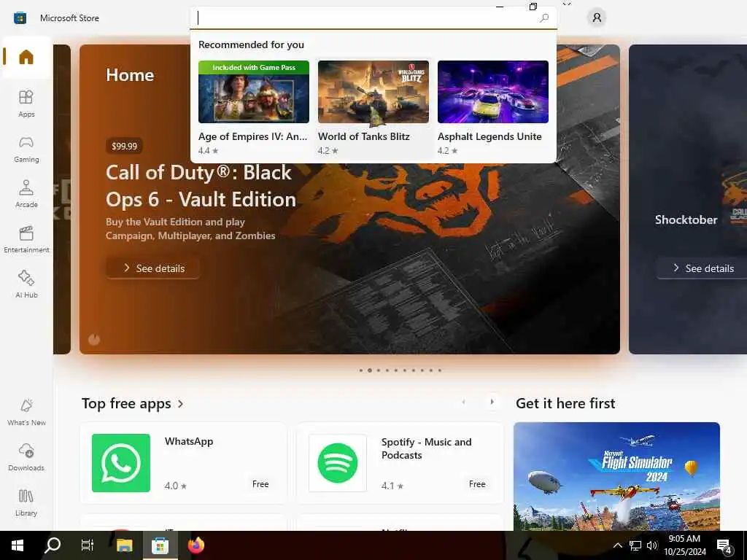See details for Call of Duty Black Ops 6
Viewport: 747px width, 560px height.
coord(153,268)
